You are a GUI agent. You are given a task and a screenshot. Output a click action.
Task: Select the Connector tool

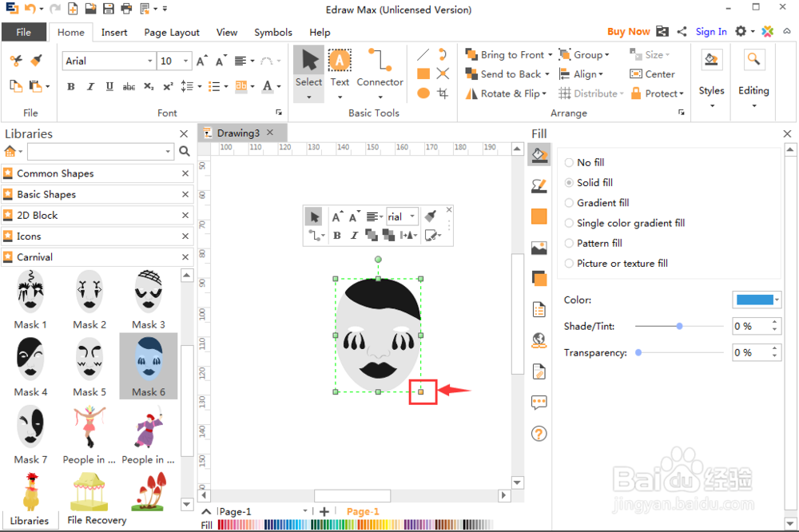click(380, 69)
